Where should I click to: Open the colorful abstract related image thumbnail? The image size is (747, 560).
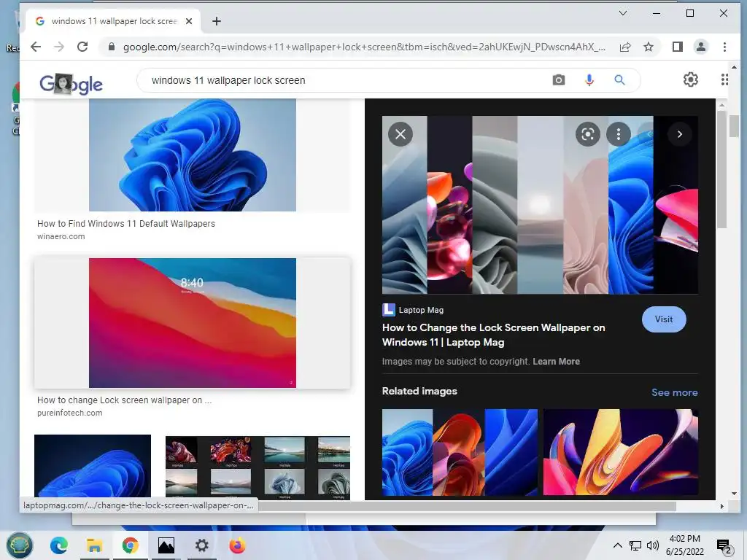(x=621, y=452)
